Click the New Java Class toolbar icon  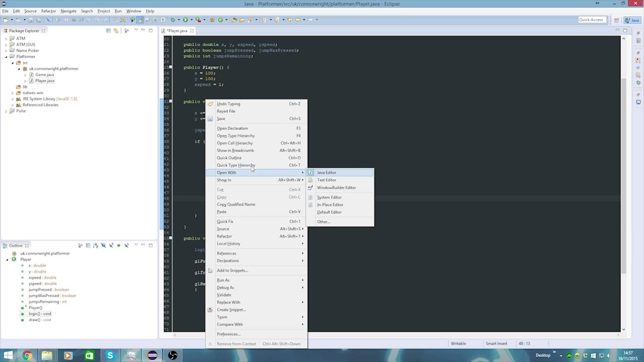tap(220, 20)
